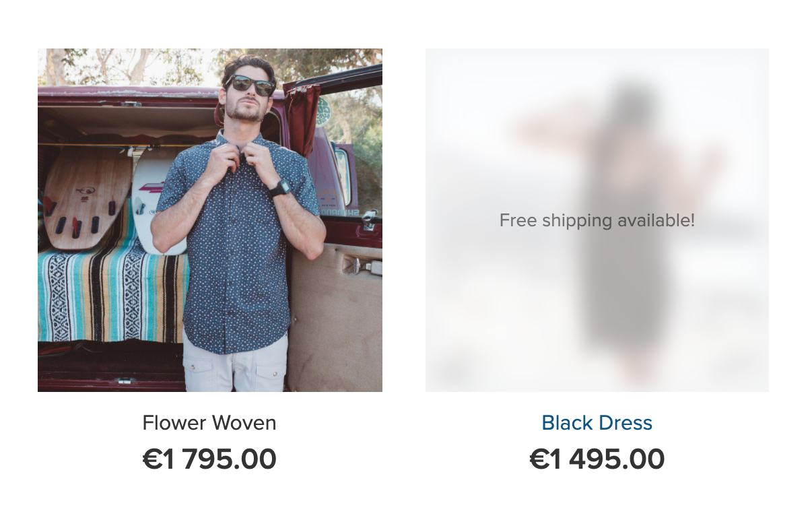
Task: Click the van's side mirror
Action: [x=345, y=176]
